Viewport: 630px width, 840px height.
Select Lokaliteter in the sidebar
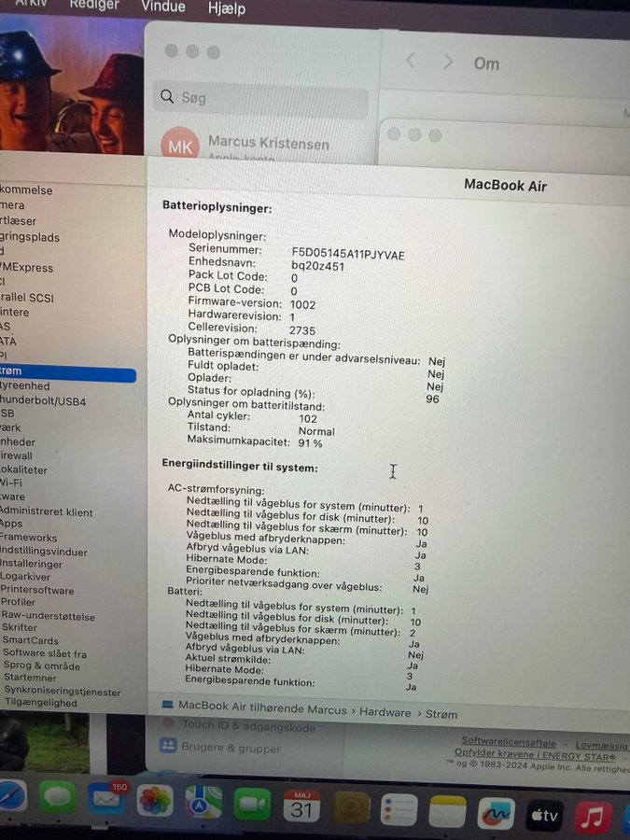coord(23,469)
